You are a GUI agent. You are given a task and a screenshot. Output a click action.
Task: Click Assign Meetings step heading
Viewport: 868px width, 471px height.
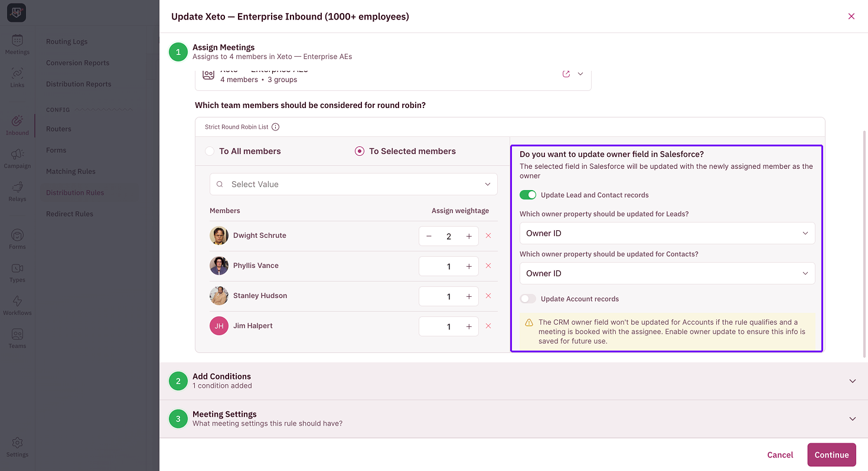[223, 47]
